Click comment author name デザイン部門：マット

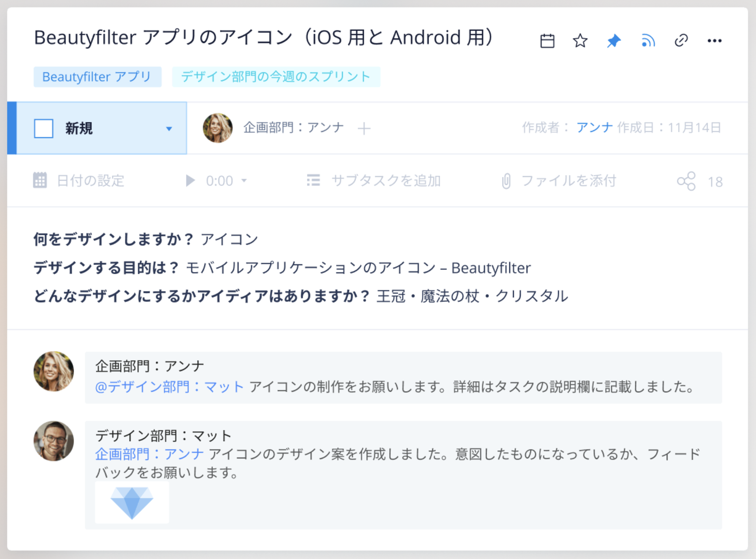tap(163, 435)
